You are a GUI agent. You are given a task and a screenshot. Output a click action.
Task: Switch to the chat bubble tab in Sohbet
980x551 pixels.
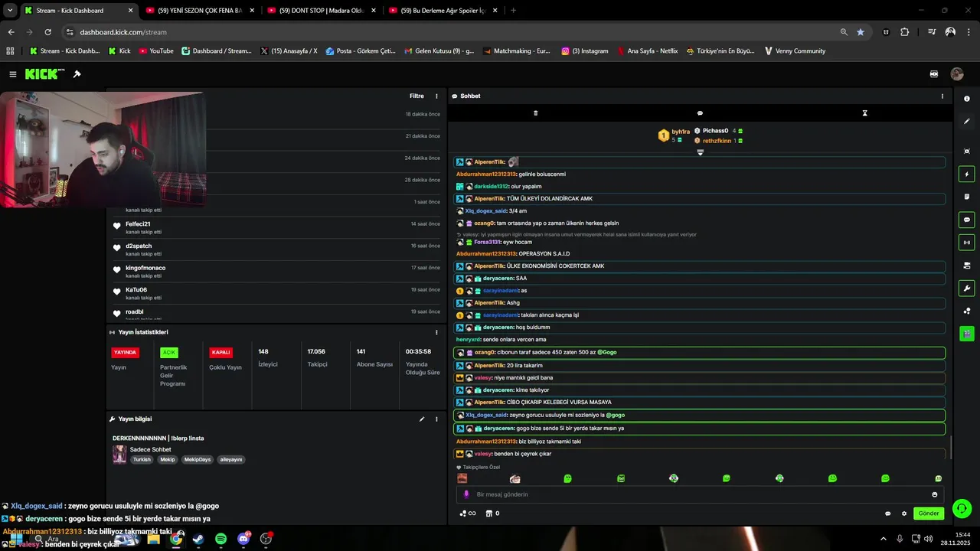[x=700, y=113]
